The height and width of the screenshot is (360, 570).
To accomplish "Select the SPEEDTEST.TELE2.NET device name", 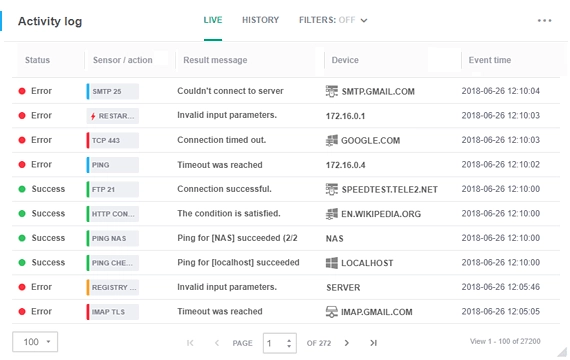I will [389, 189].
